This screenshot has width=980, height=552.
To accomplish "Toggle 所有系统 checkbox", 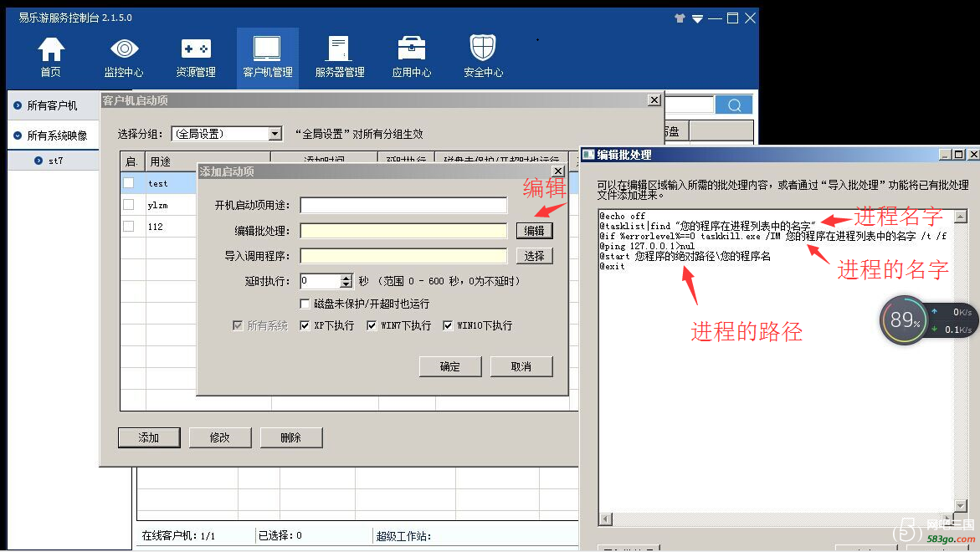I will click(x=238, y=325).
